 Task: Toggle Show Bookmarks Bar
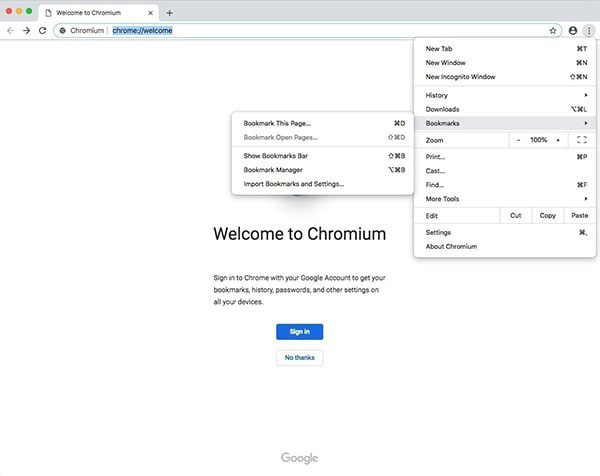pyautogui.click(x=275, y=156)
